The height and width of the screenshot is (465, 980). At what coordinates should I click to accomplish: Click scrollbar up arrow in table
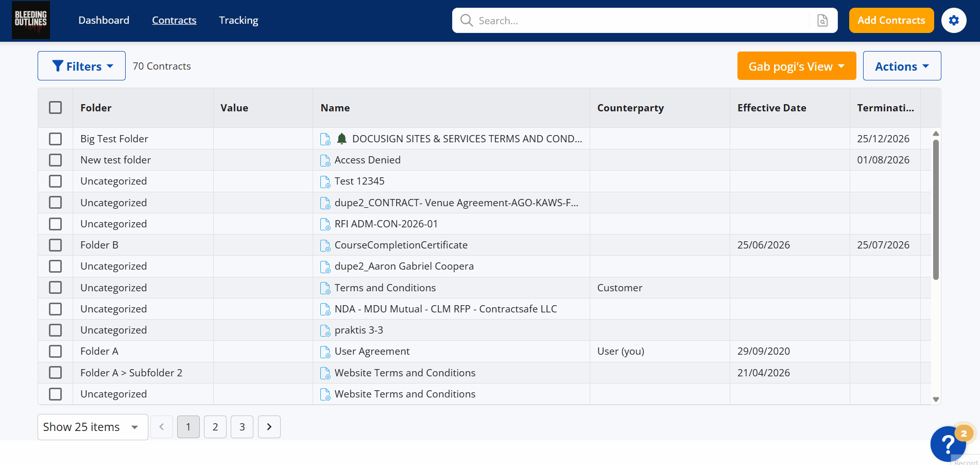(936, 134)
